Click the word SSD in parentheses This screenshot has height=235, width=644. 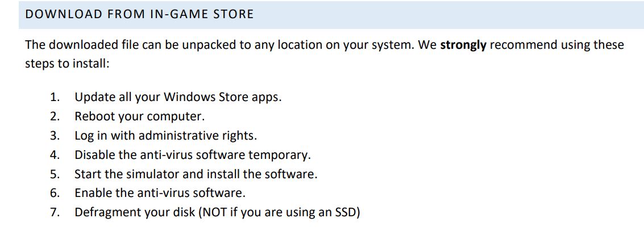[x=346, y=212]
